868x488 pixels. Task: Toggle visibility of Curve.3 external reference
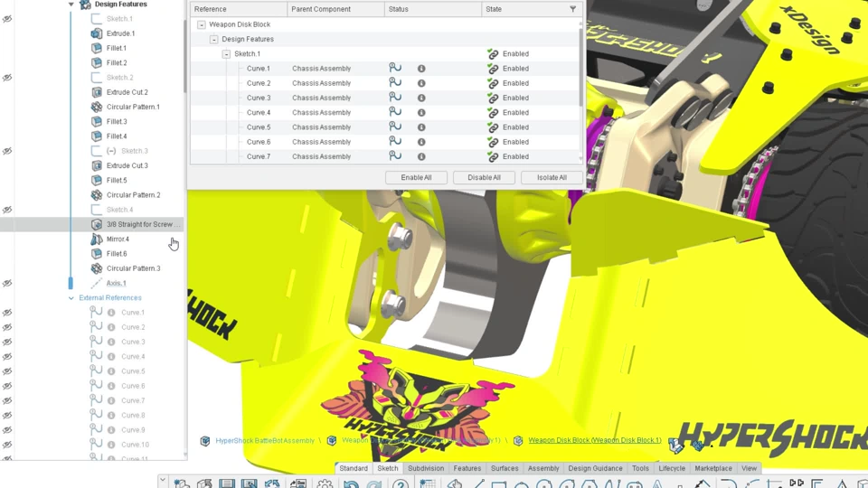[x=7, y=342]
